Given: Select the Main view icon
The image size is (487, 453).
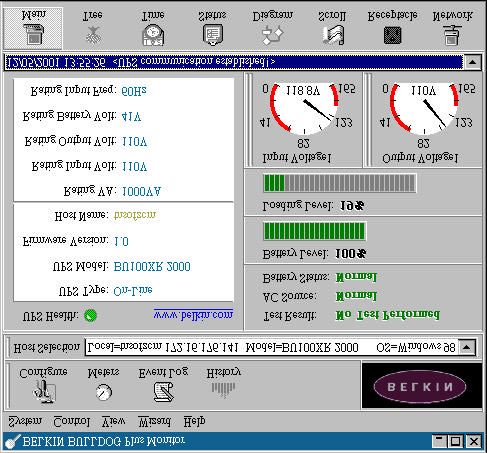Looking at the screenshot, I should tap(33, 34).
